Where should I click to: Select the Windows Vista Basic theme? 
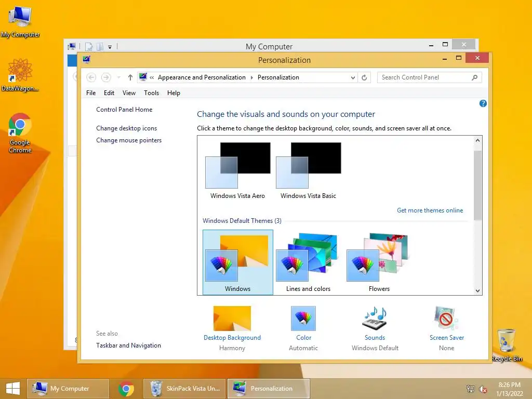308,170
